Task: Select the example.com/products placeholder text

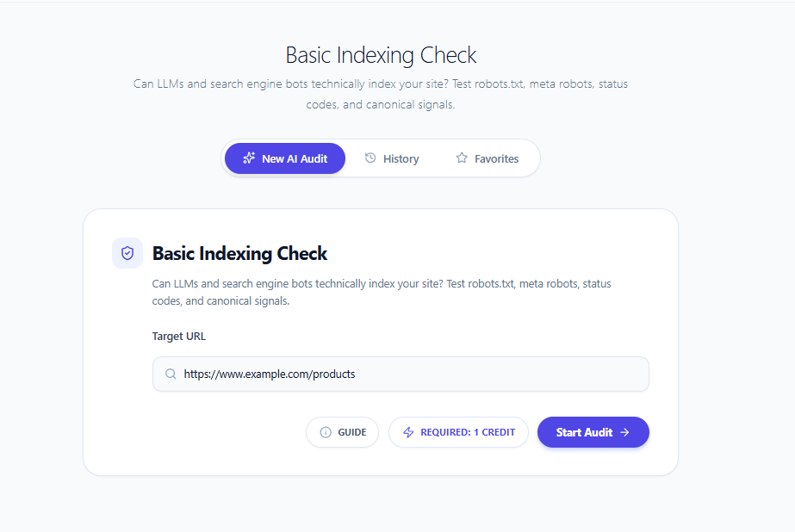Action: click(x=269, y=374)
